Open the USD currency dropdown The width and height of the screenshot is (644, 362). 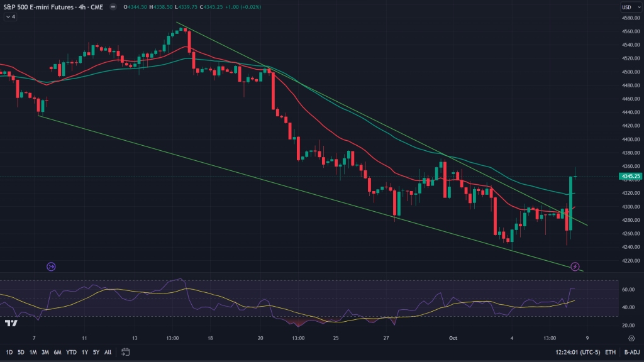[x=626, y=7]
